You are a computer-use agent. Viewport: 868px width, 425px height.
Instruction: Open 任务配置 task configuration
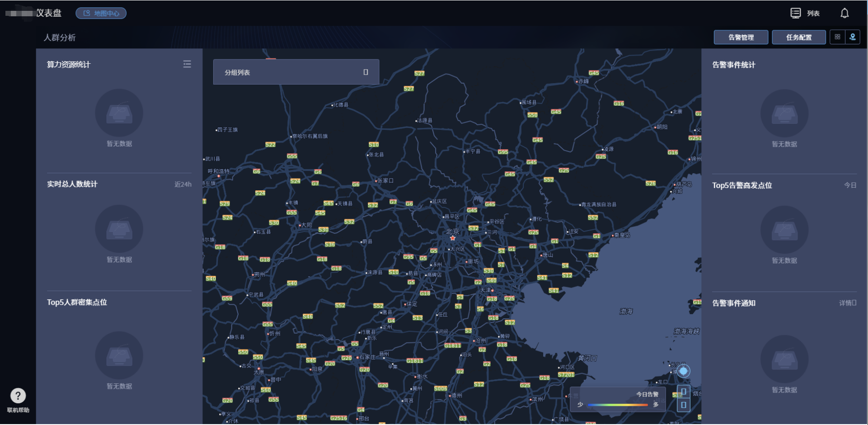click(x=798, y=37)
